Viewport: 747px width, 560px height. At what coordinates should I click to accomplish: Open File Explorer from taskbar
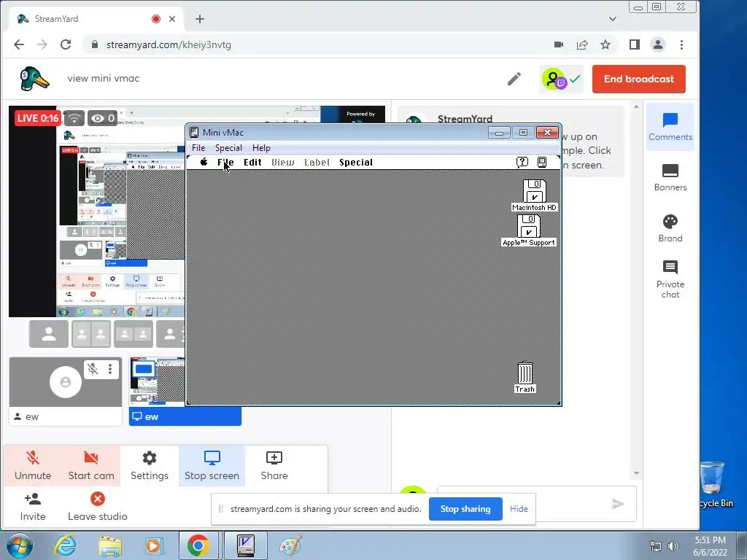(x=110, y=545)
